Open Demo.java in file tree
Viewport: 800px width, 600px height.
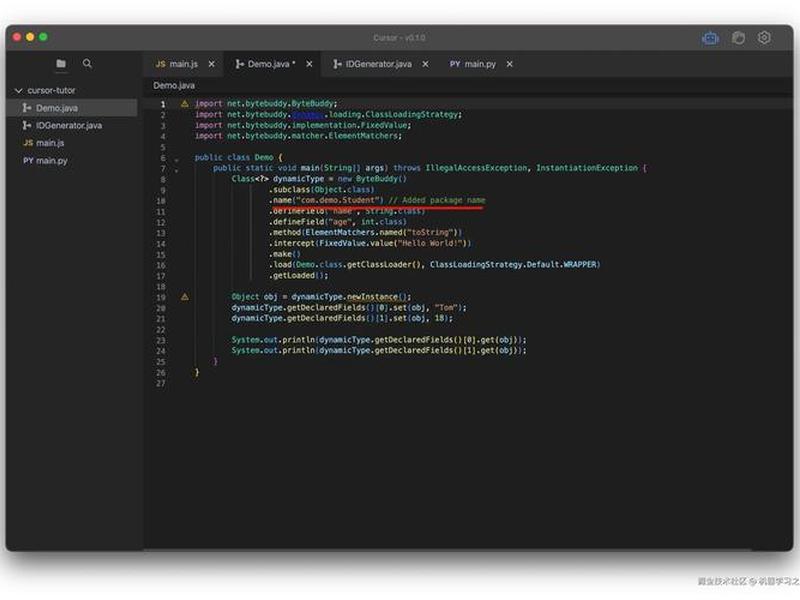71,108
